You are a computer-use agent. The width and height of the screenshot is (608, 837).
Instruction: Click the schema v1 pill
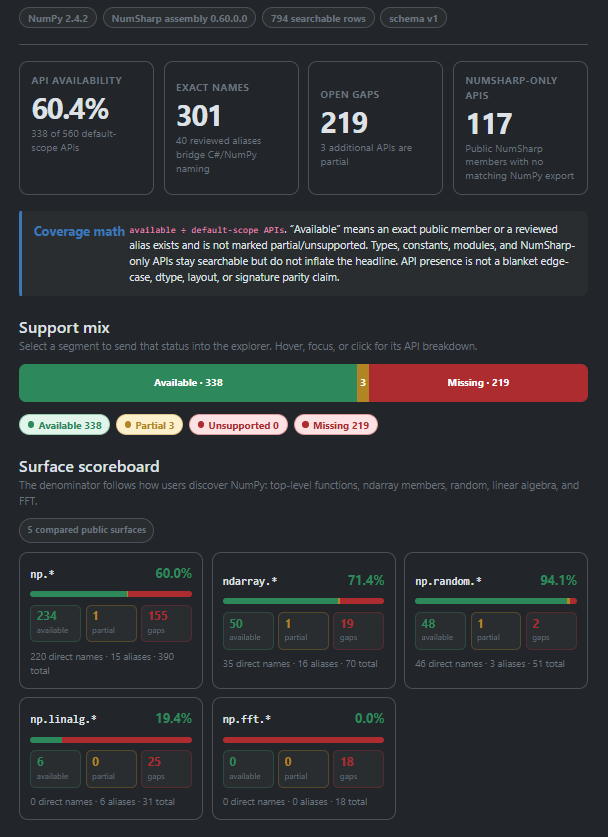(x=413, y=18)
